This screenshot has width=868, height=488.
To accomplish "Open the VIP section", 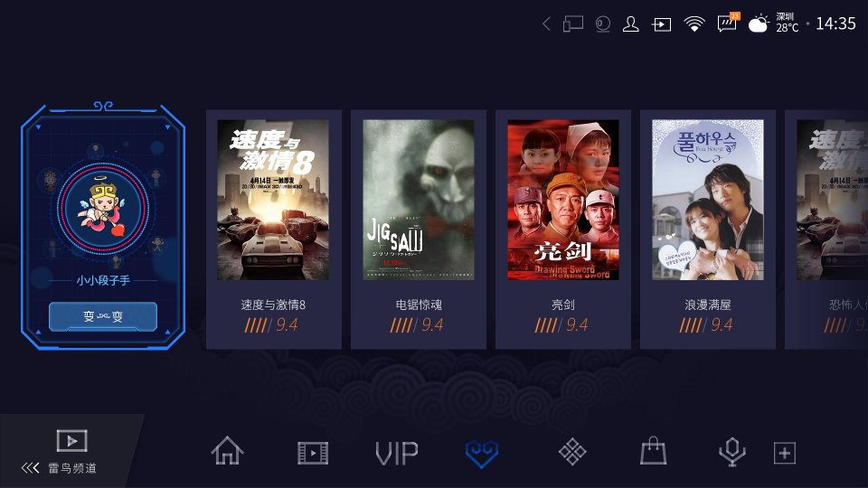I will 397,453.
